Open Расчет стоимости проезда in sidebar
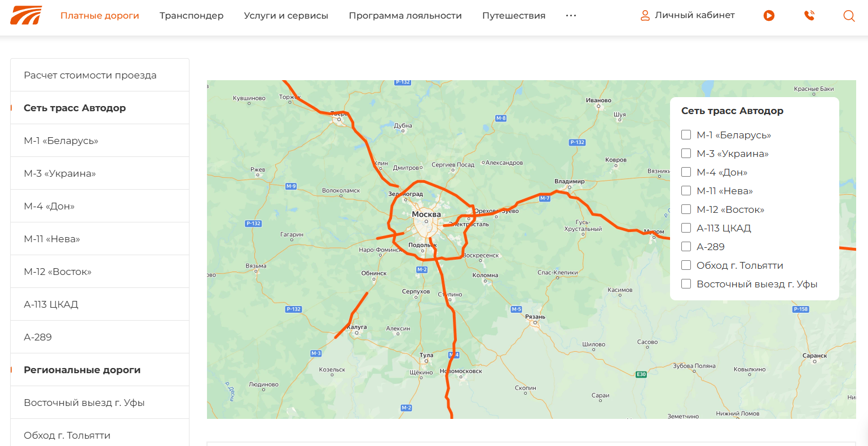The width and height of the screenshot is (868, 446). pyautogui.click(x=100, y=75)
